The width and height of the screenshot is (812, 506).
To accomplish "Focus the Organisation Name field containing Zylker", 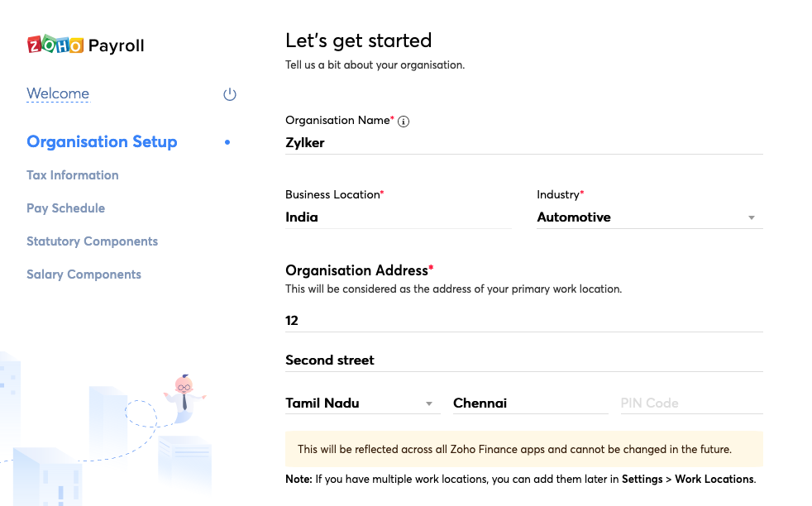I will [523, 142].
